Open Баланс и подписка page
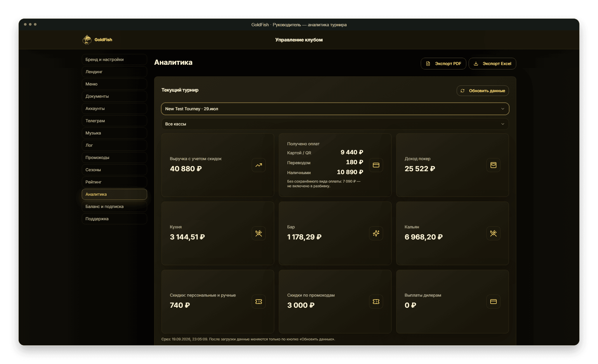Image resolution: width=598 pixels, height=364 pixels. pyautogui.click(x=114, y=206)
